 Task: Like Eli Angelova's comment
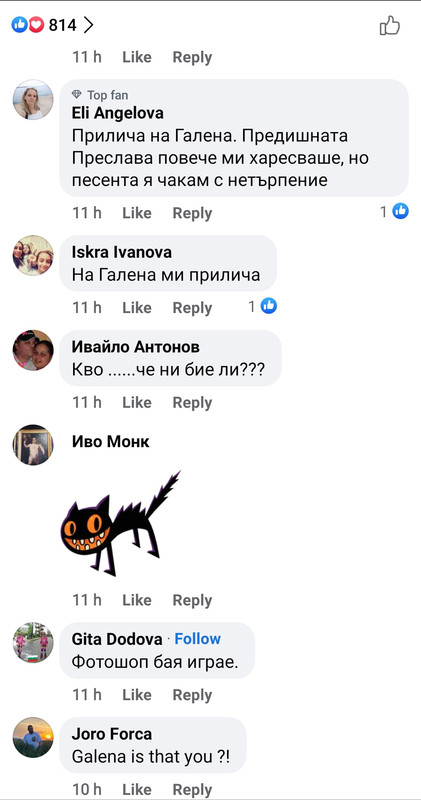pos(137,213)
